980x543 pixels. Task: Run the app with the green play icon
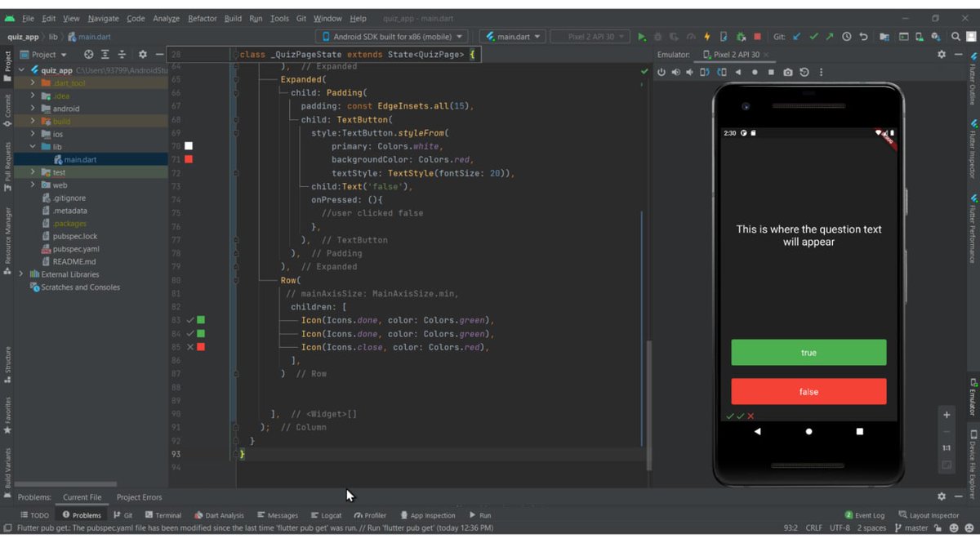pyautogui.click(x=642, y=37)
